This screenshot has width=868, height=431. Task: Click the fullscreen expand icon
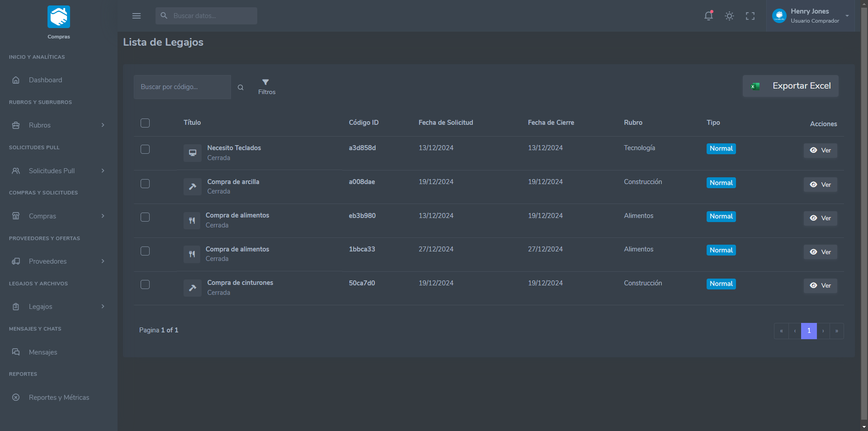750,16
